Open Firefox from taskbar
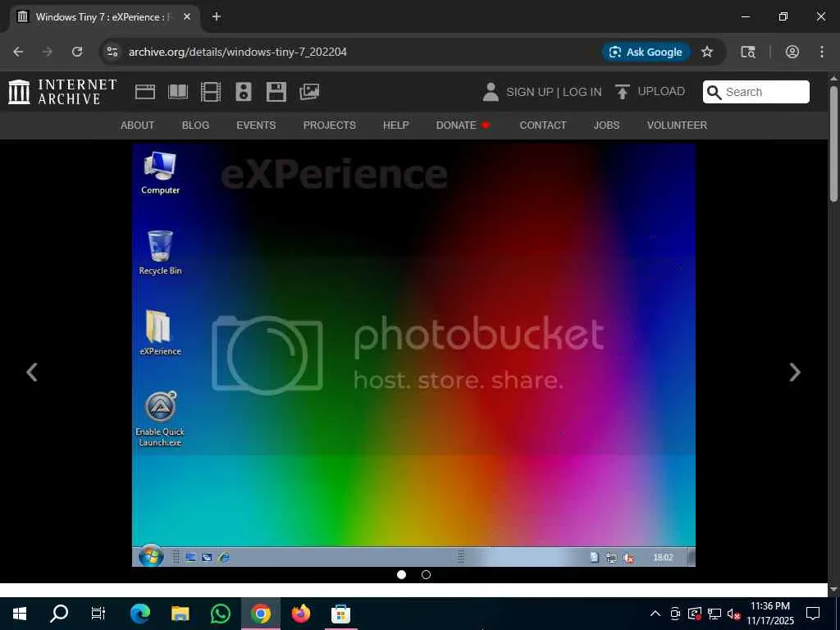The height and width of the screenshot is (630, 840). tap(300, 614)
